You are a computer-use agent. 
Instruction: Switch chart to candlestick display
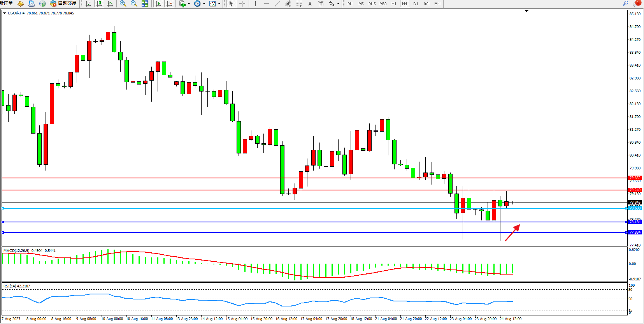[99, 4]
